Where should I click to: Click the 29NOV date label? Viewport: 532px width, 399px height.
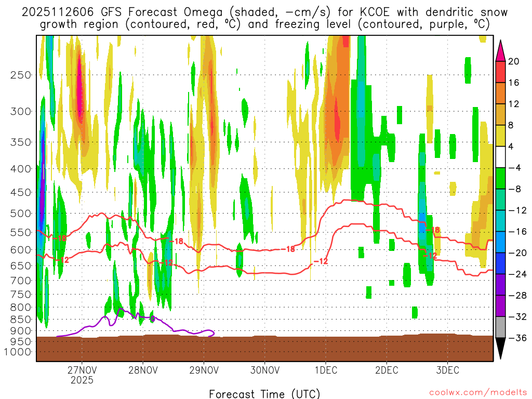204,370
